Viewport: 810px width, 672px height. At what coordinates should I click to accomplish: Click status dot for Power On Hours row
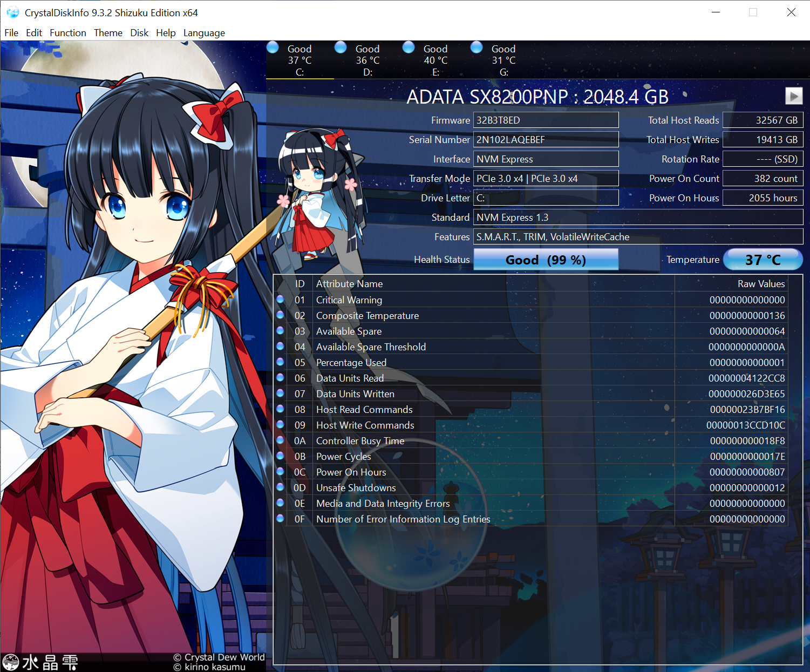[x=280, y=471]
